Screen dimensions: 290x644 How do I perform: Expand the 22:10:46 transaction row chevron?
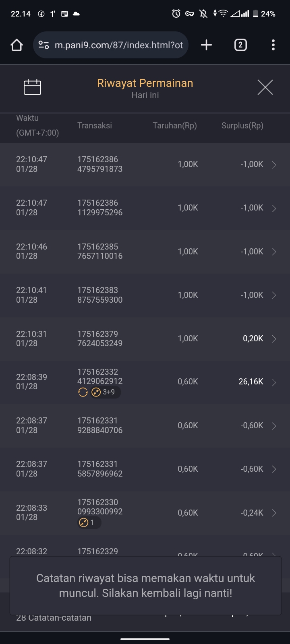coord(274,252)
